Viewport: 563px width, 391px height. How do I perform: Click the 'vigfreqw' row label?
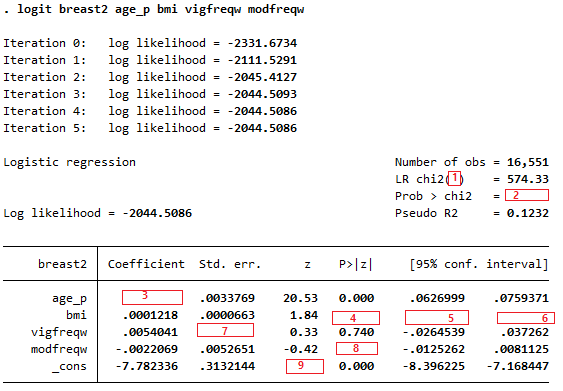click(x=59, y=333)
